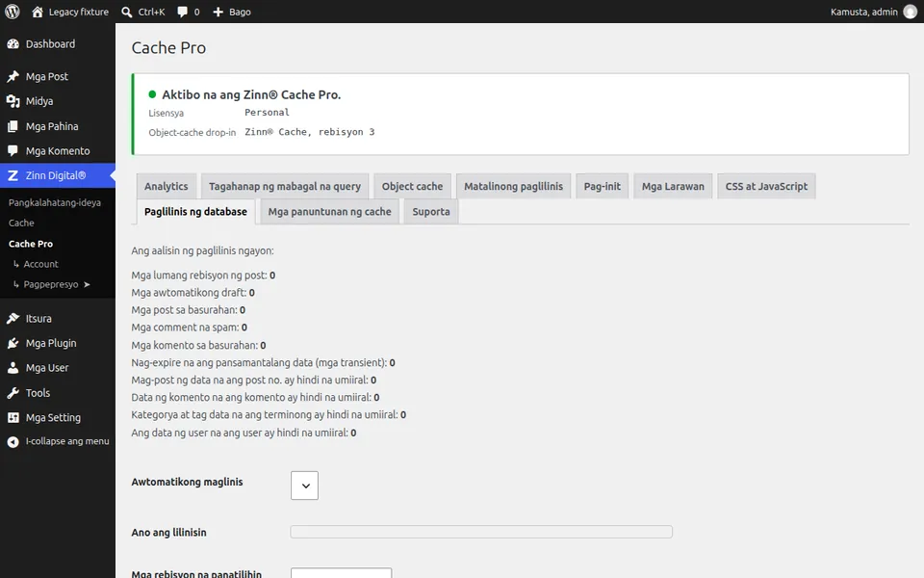
Task: Open the Pagpepresyo submenu link
Action: [51, 284]
